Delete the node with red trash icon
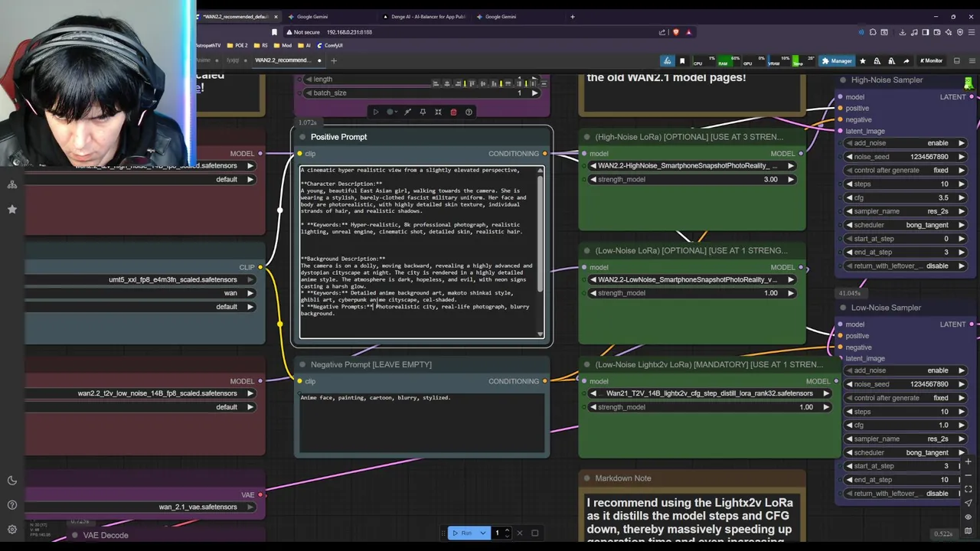980x551 pixels. coord(453,112)
